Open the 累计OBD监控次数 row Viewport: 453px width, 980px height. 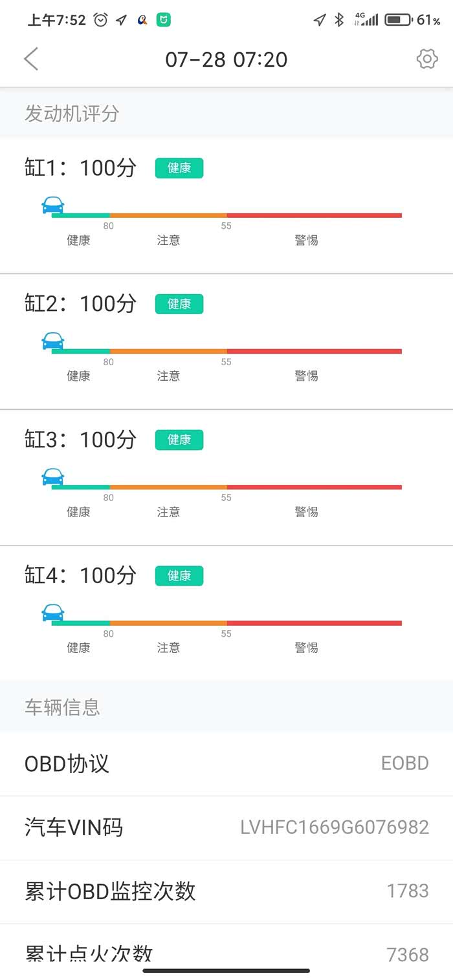click(x=226, y=891)
